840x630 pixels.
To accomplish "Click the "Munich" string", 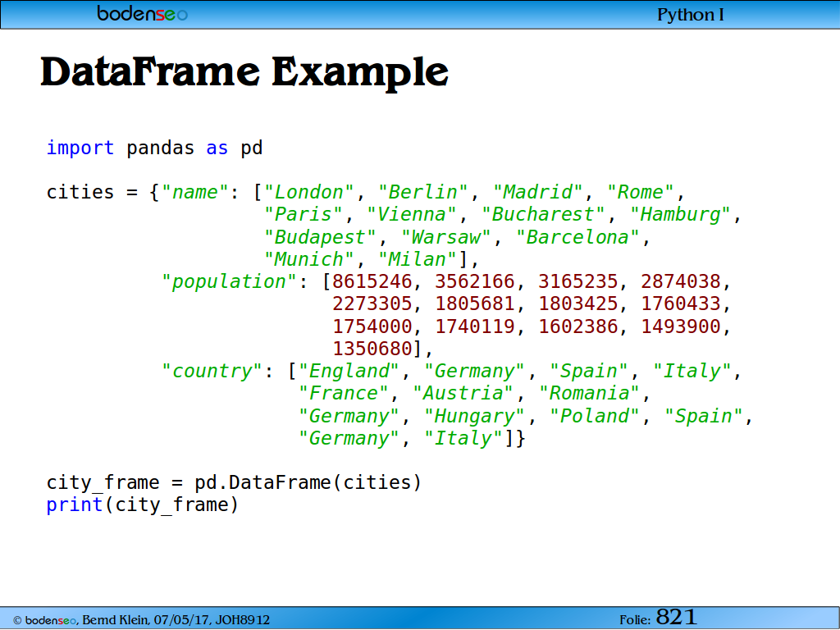I will pyautogui.click(x=309, y=260).
